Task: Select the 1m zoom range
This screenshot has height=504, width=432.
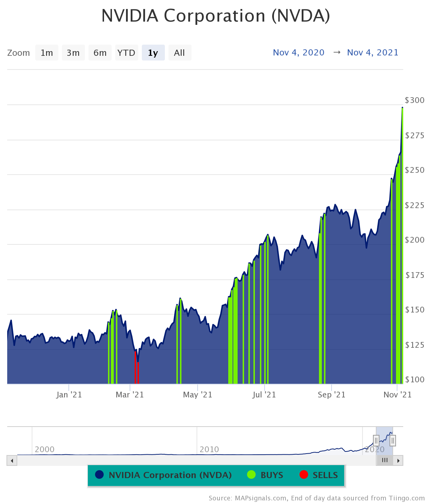Action: (x=47, y=53)
